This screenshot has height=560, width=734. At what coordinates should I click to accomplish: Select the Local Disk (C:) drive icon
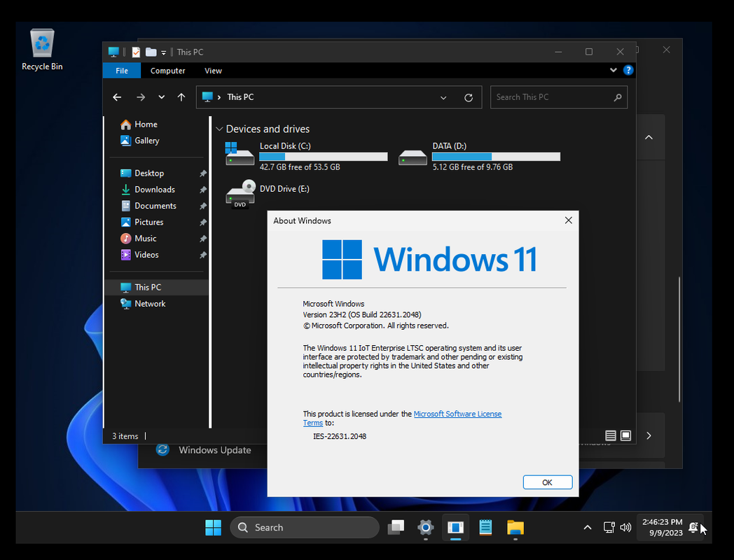click(x=240, y=154)
